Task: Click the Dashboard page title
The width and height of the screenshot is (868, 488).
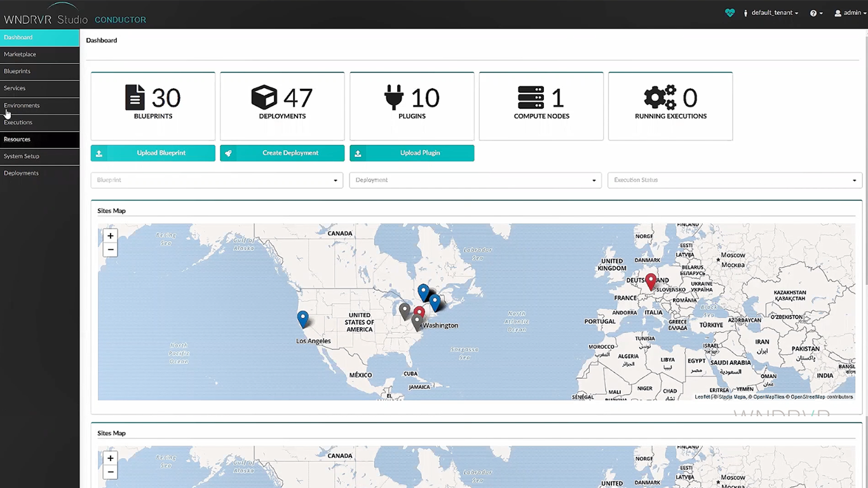Action: coord(102,41)
